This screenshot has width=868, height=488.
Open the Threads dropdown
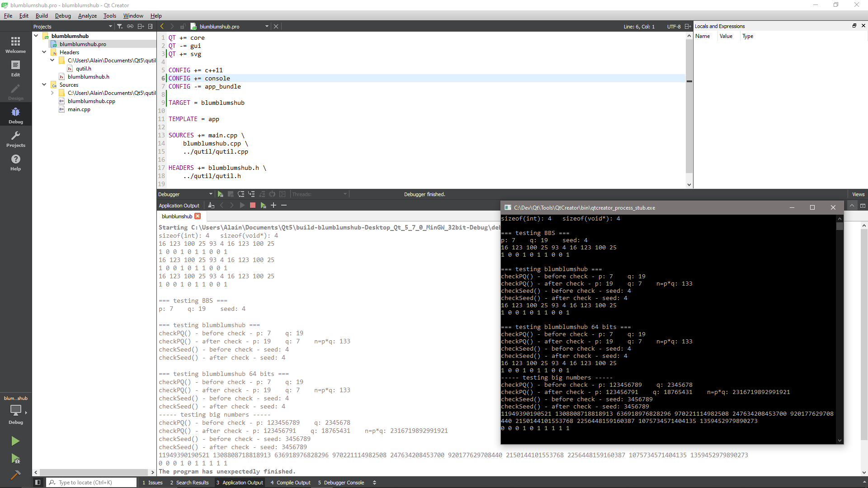[x=320, y=194]
